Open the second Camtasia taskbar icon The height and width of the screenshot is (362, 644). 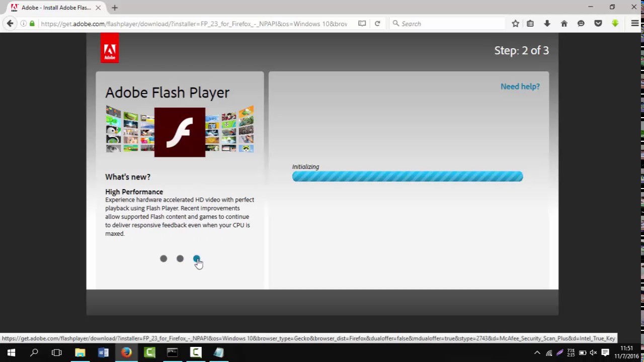196,352
